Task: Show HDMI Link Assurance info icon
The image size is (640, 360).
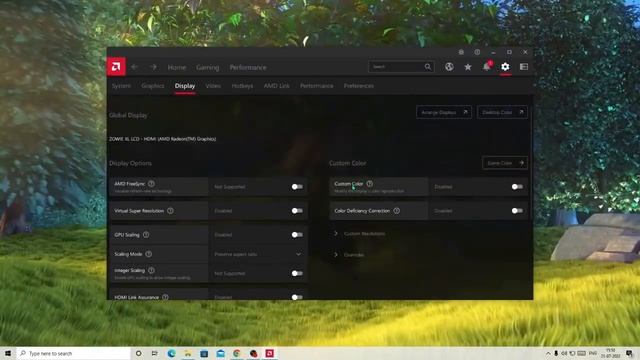Action: [165, 297]
